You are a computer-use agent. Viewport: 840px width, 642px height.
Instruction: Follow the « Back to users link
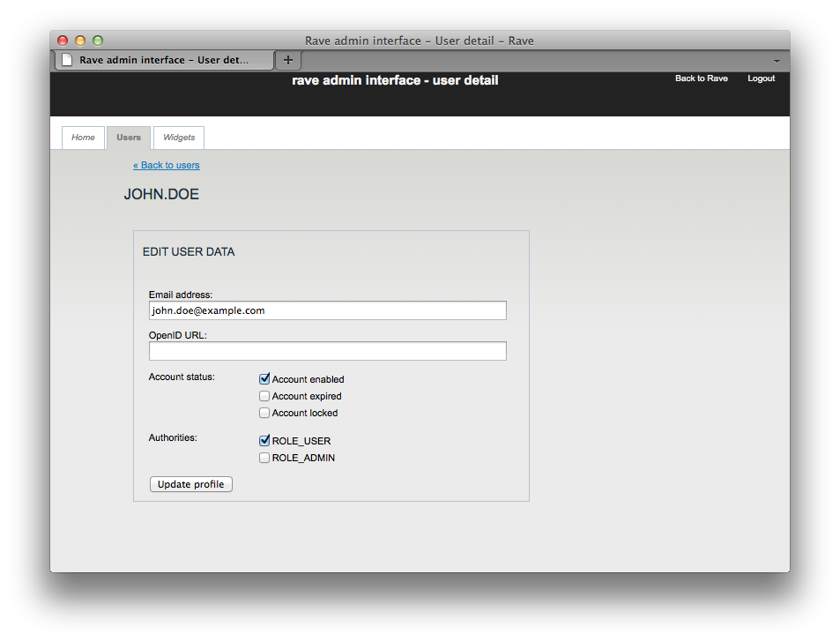pyautogui.click(x=167, y=165)
